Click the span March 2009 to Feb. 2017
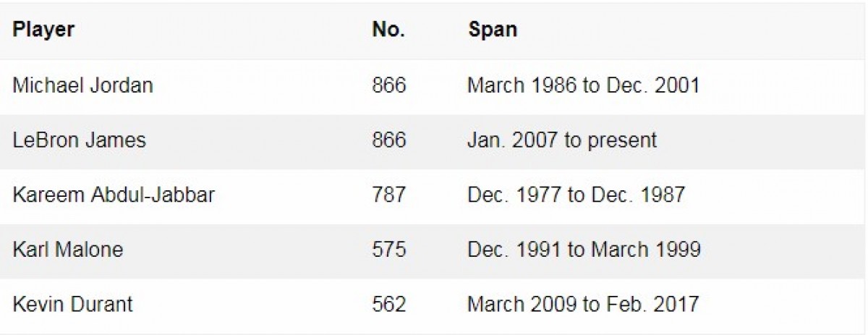 tap(583, 304)
